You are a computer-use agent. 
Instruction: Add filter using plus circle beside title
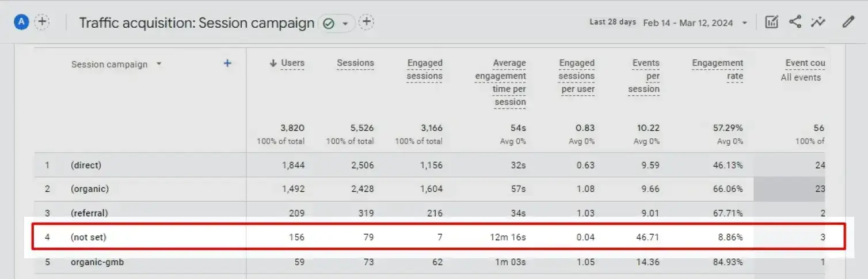tap(366, 22)
